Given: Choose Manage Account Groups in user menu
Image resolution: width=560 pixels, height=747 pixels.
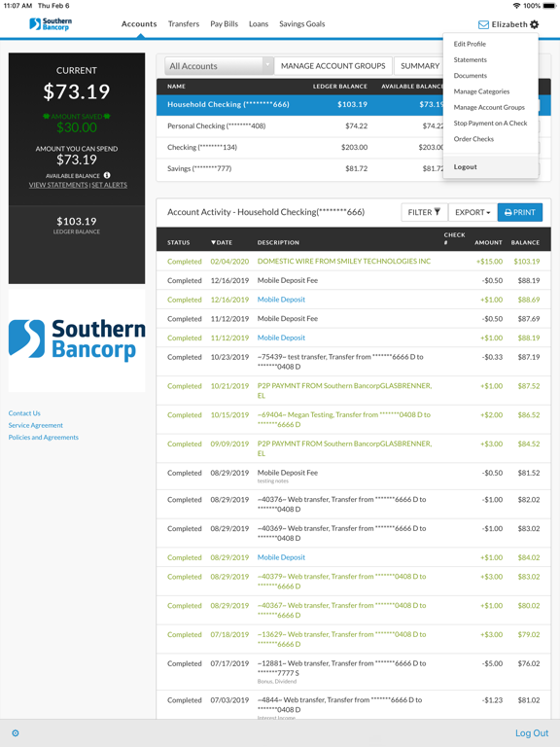Looking at the screenshot, I should [489, 107].
